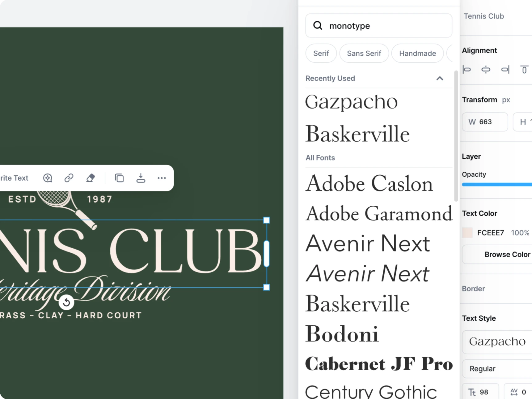Center the text layer horizontally

tap(486, 70)
